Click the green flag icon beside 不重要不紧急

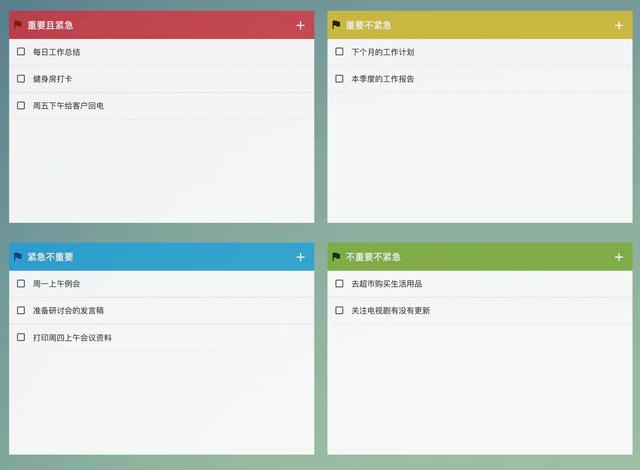tap(336, 257)
